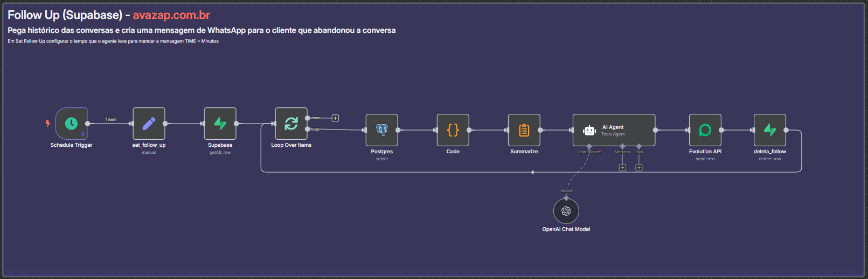The height and width of the screenshot is (279, 868).
Task: Click the 'Pega histórico das conversas' description
Action: [x=202, y=30]
